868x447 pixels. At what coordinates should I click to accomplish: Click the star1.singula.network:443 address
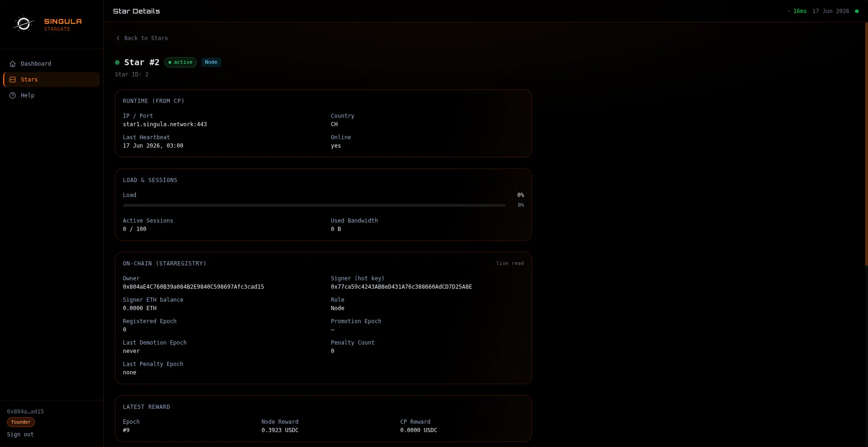(165, 124)
